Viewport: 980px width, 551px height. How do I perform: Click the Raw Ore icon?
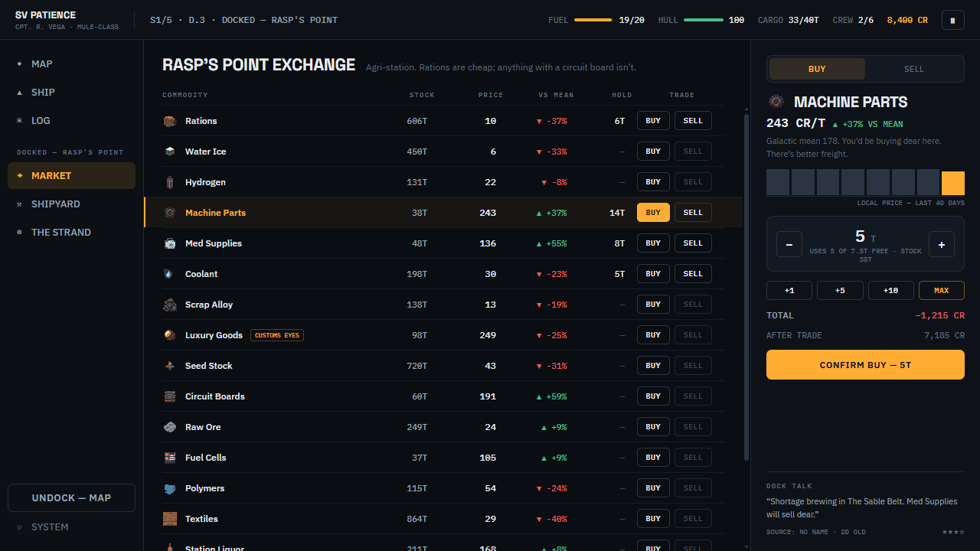pos(170,427)
